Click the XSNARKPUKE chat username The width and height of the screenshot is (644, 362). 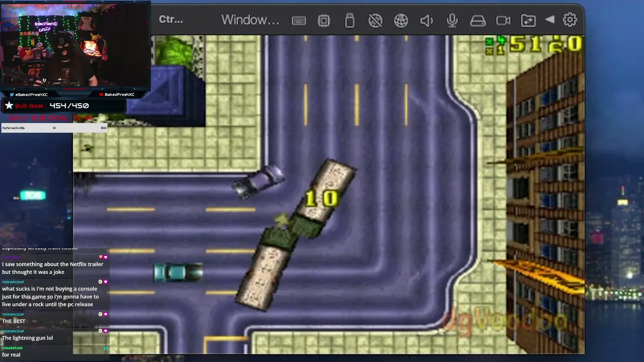pyautogui.click(x=12, y=348)
